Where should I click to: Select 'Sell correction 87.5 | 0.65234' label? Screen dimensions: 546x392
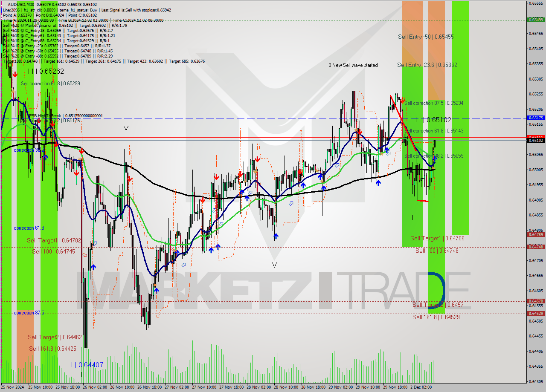(x=433, y=103)
